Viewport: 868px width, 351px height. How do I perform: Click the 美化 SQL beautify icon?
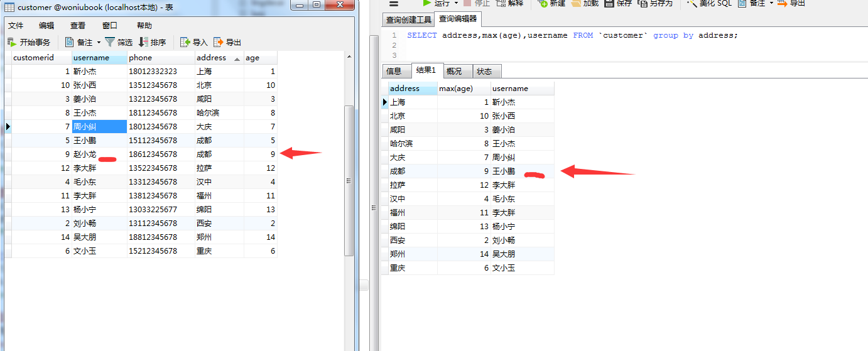coord(692,3)
